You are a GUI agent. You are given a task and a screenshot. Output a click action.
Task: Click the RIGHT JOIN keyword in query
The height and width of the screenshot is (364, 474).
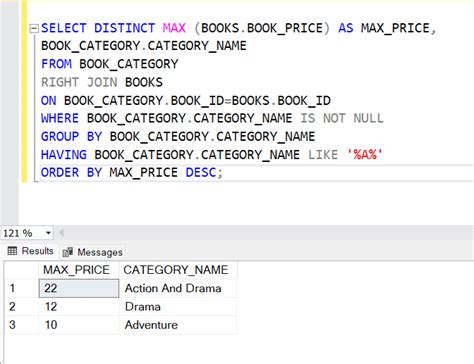(79, 82)
